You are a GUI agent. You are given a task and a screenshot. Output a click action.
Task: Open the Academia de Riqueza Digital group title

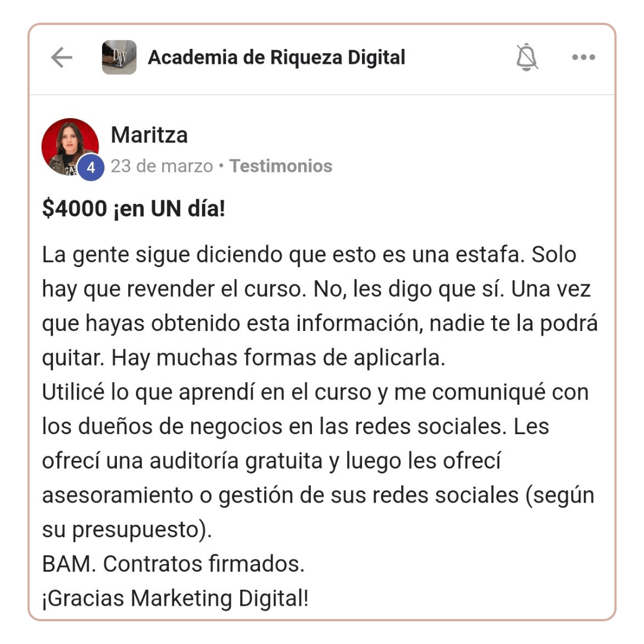coord(277,57)
